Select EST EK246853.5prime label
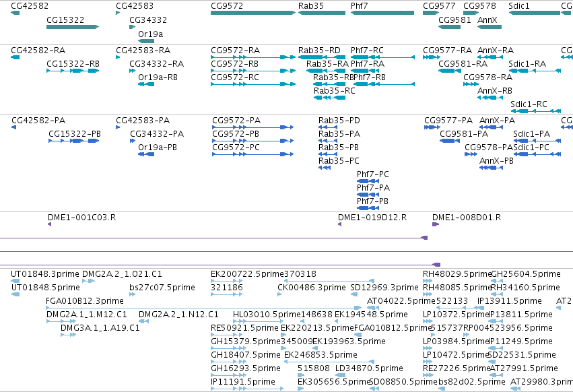Image resolution: width=573 pixels, height=392 pixels. 321,355
